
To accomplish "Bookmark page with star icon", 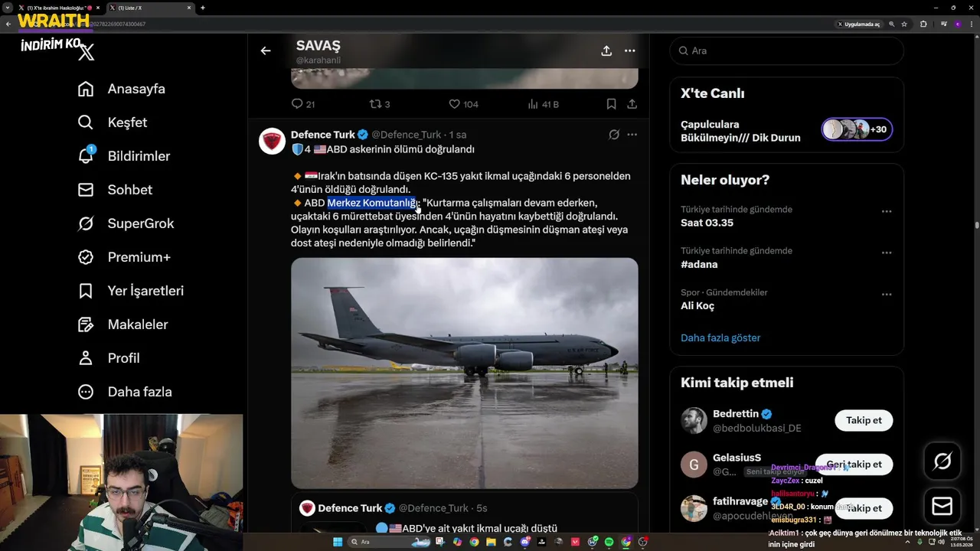I will (x=904, y=24).
